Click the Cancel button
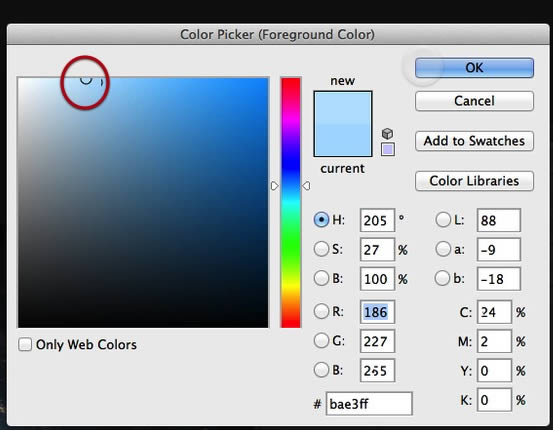The width and height of the screenshot is (553, 430). pyautogui.click(x=474, y=101)
